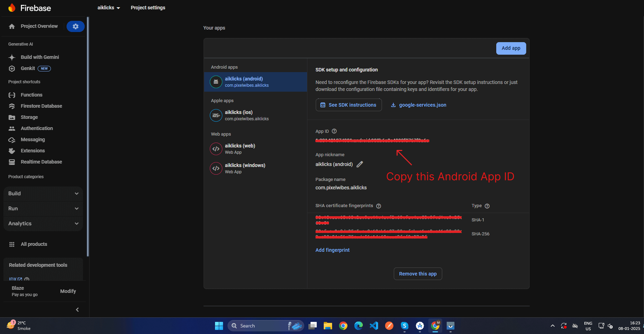Screen dimensions: 644x334
Task: Expand the Analytics category
Action: tap(43, 224)
